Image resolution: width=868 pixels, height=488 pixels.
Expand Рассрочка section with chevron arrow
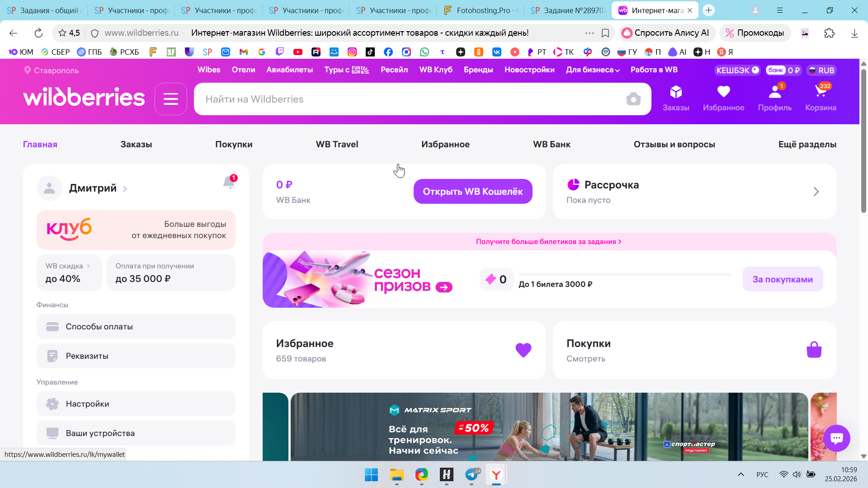[x=816, y=192]
